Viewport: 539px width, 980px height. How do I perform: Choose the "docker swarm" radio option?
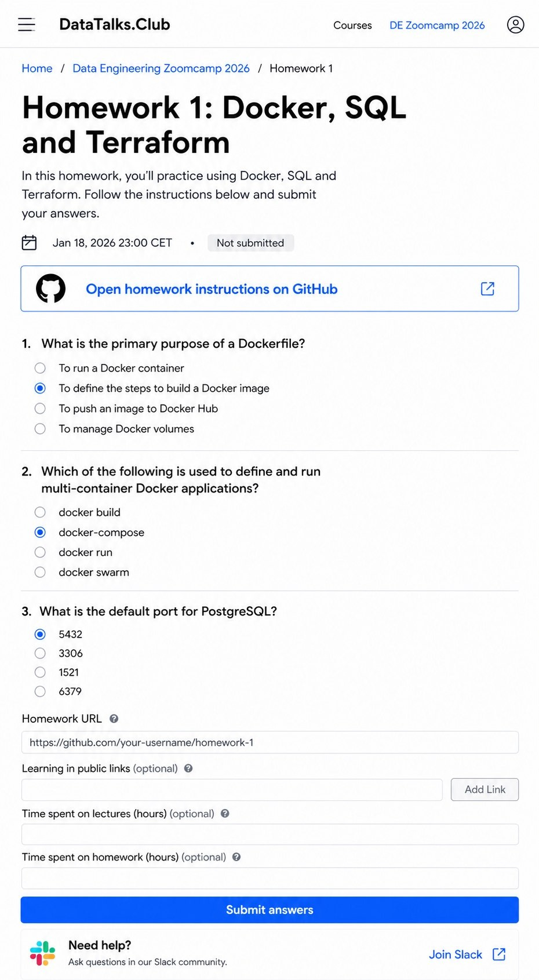(40, 572)
